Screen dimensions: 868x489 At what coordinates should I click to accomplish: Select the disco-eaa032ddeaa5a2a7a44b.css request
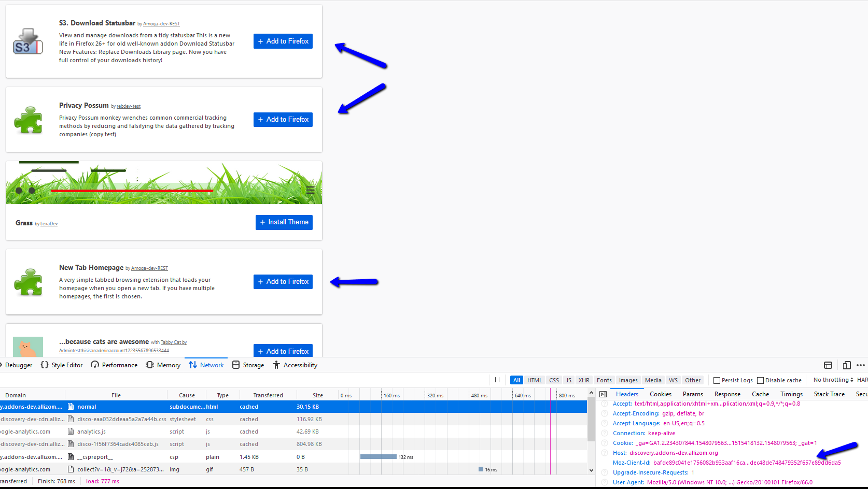pos(293,419)
